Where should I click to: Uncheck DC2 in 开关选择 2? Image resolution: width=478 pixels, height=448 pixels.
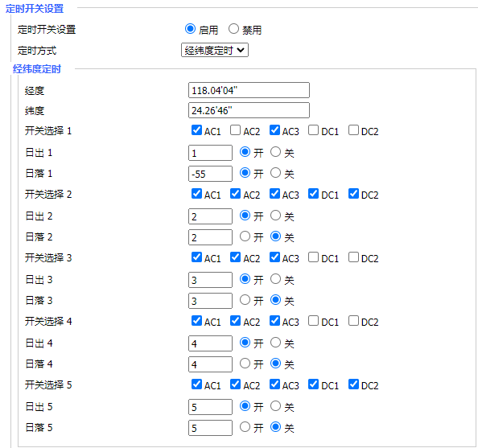pos(353,194)
